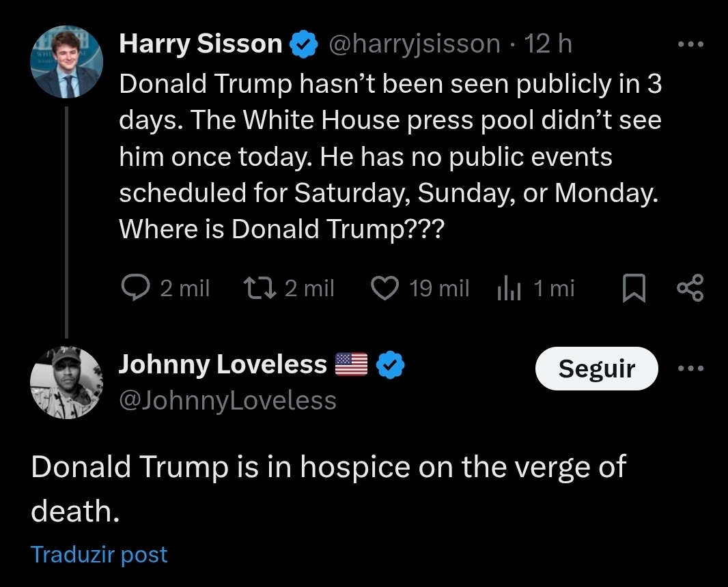Follow Johnny Loveless with the Seguir button
The image size is (728, 587).
[x=596, y=369]
